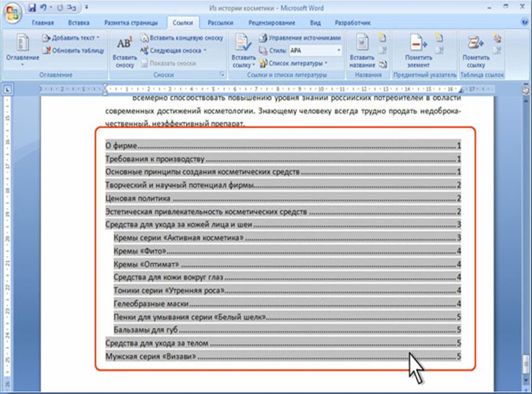Click the indent marker on the horizontal ruler

[105, 89]
